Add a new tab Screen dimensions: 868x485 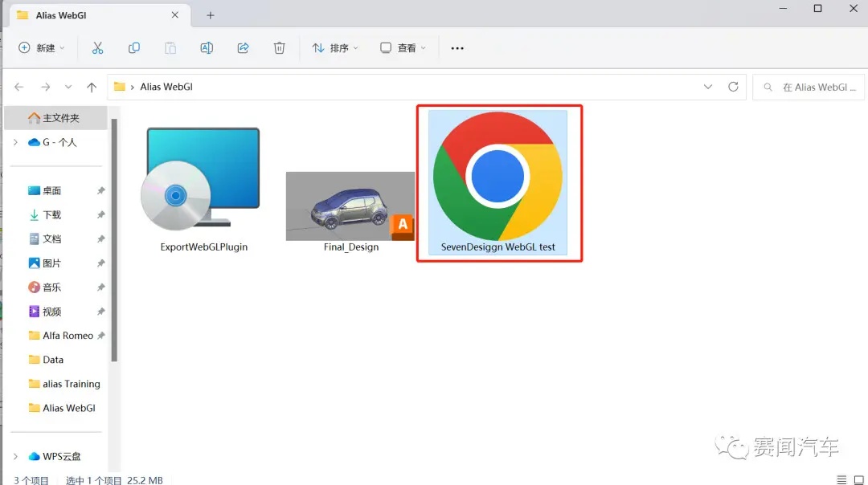(211, 15)
